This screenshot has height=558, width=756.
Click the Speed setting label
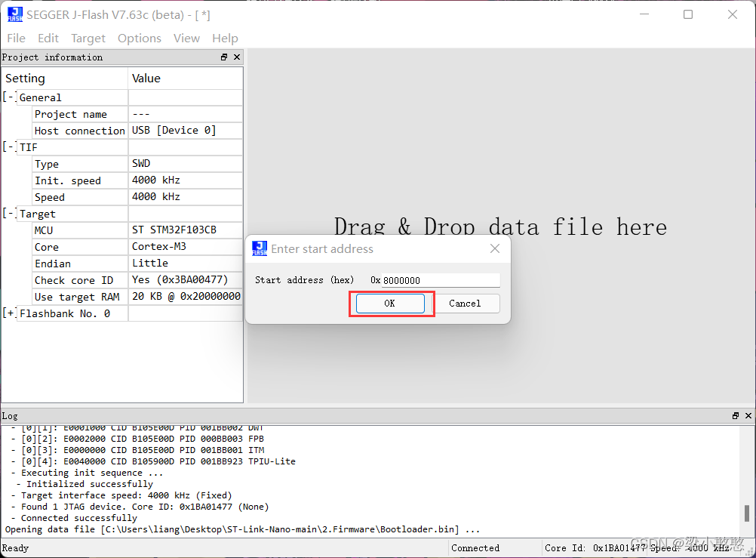click(x=50, y=197)
